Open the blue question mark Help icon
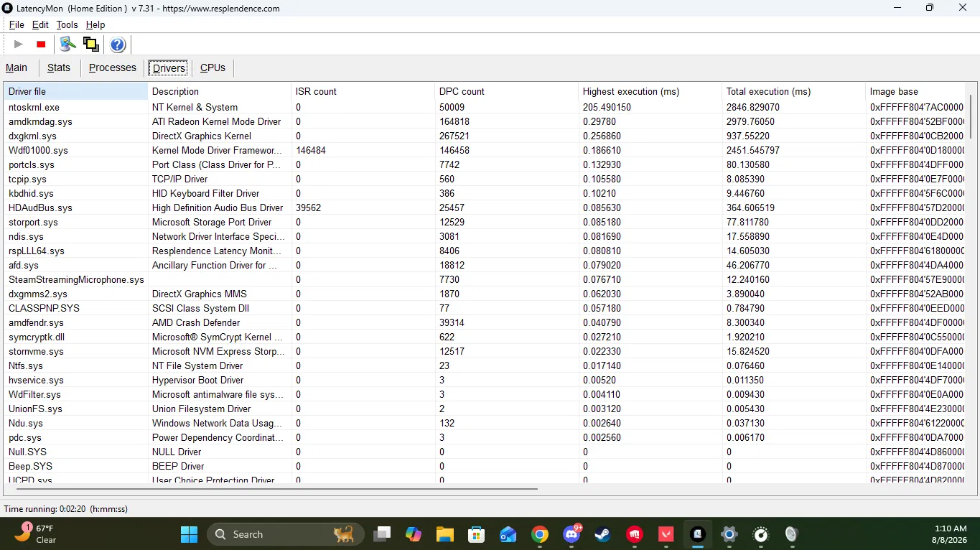 tap(118, 45)
